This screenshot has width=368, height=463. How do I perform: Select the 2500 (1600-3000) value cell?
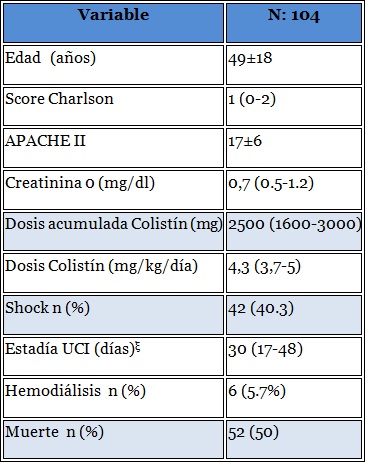pyautogui.click(x=294, y=231)
